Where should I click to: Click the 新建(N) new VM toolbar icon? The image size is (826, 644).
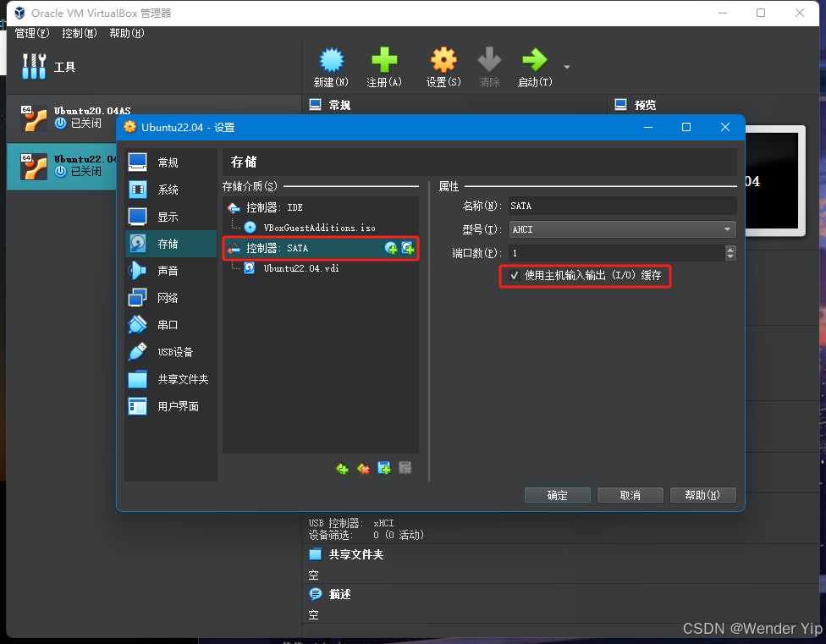coord(332,68)
